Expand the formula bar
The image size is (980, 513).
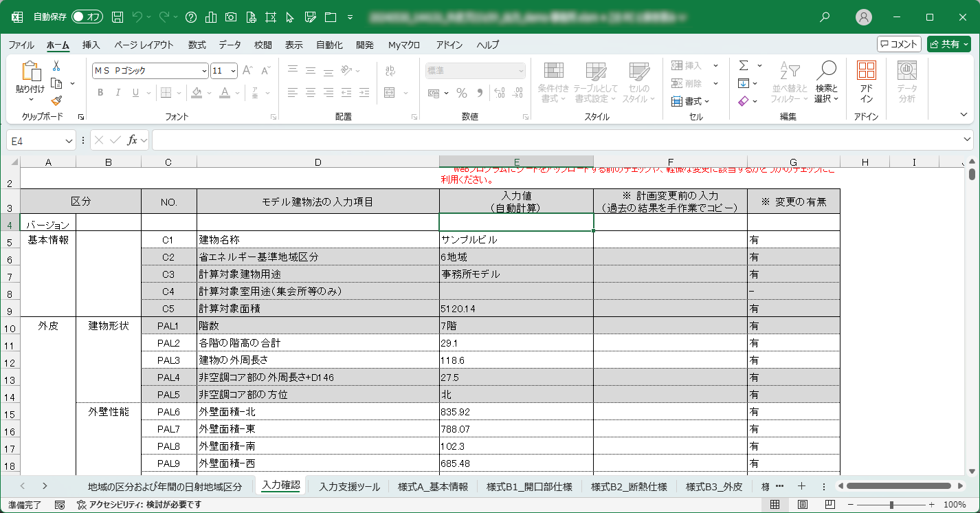click(968, 140)
